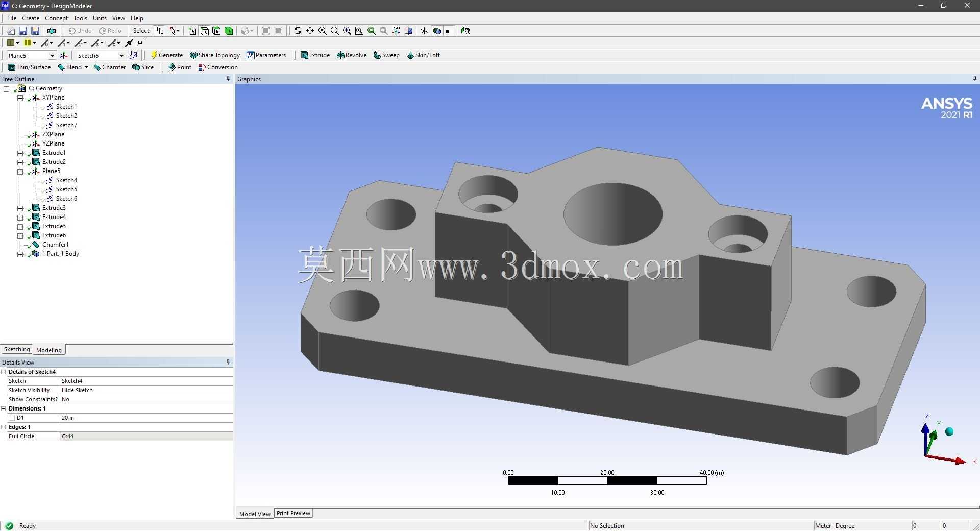Click the Redo button
This screenshot has height=531, width=980.
point(110,31)
